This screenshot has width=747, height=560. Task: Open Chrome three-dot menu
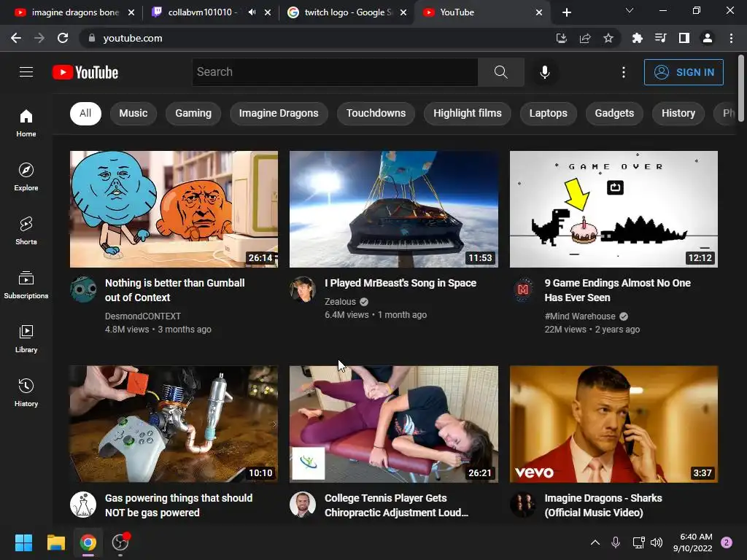tap(731, 38)
